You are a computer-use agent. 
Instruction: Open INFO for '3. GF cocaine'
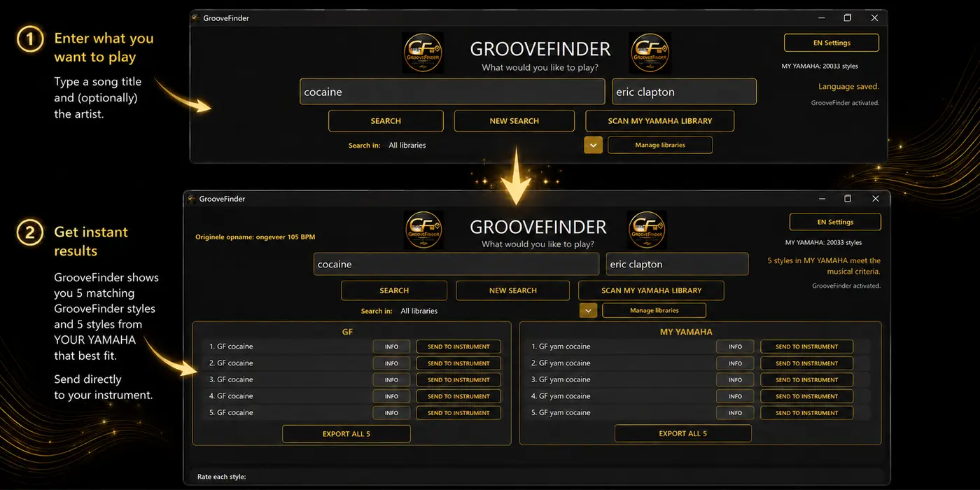[x=391, y=379]
